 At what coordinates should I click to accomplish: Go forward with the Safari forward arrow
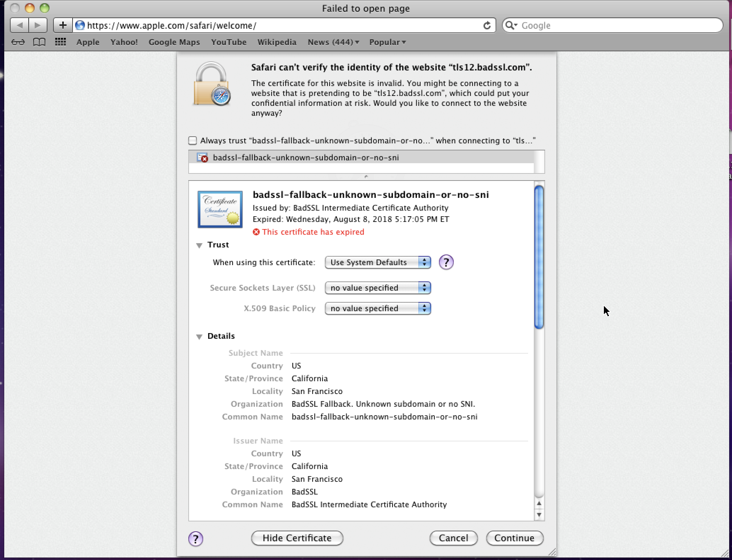tap(38, 25)
